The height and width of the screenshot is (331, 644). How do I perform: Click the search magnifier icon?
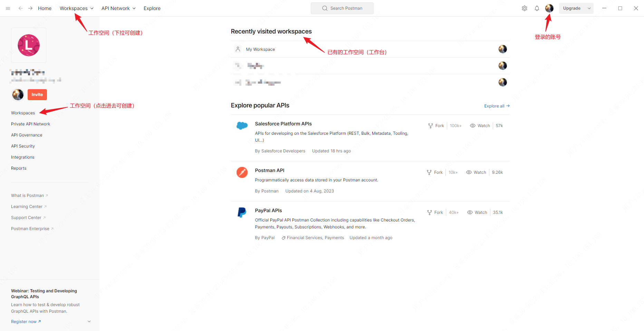(325, 8)
